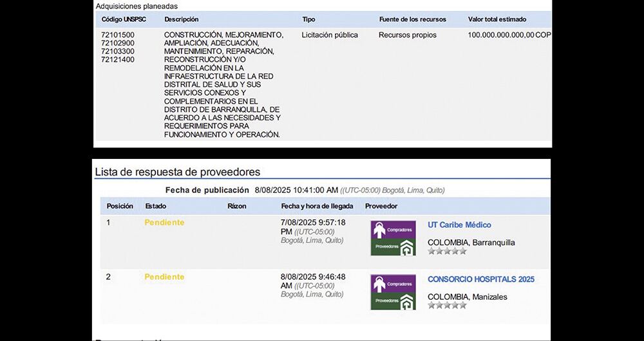
Task: Click the CONSORCIO HOSPITALS 2025 provider logo
Action: (393, 292)
